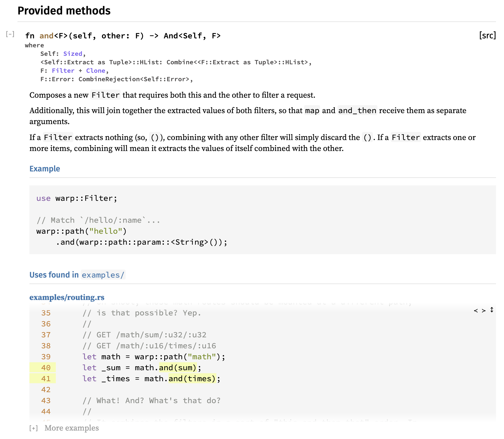Click the 'Uses found in' heading link
This screenshot has width=504, height=439.
(77, 275)
